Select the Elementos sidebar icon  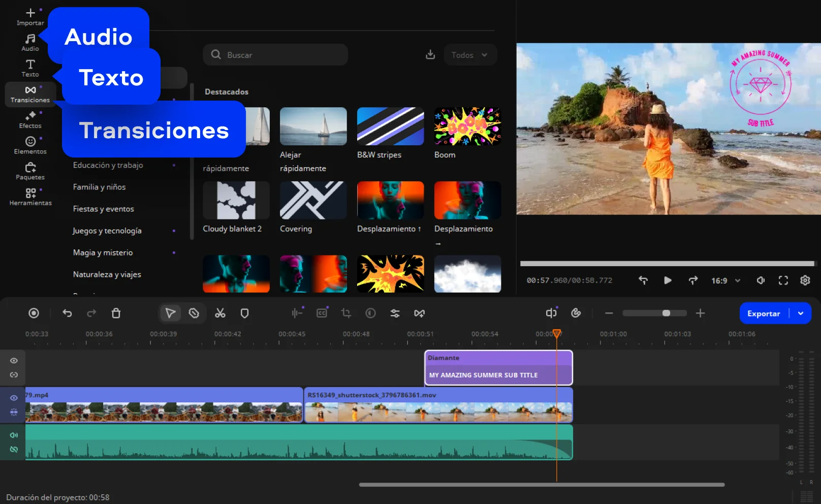point(30,146)
